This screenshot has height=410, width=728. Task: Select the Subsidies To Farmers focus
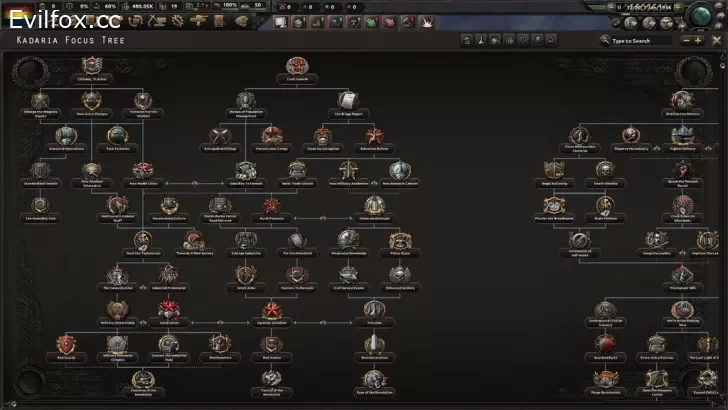coord(246,170)
